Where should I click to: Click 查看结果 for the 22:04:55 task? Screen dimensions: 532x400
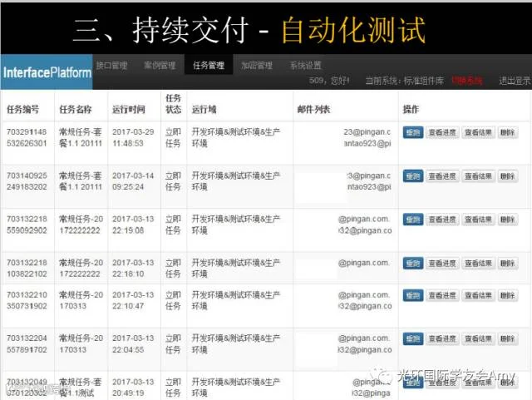(x=479, y=339)
